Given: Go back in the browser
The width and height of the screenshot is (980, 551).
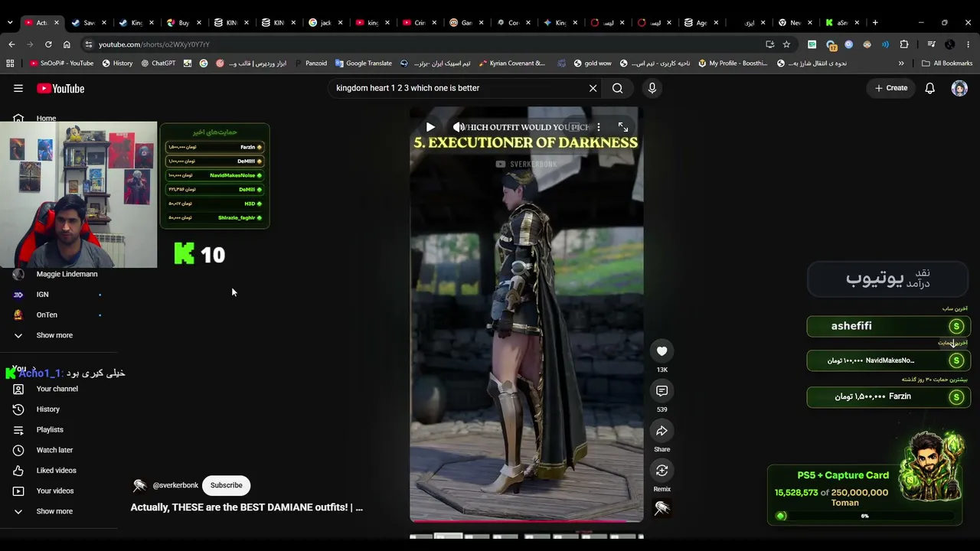Looking at the screenshot, I should coord(11,44).
